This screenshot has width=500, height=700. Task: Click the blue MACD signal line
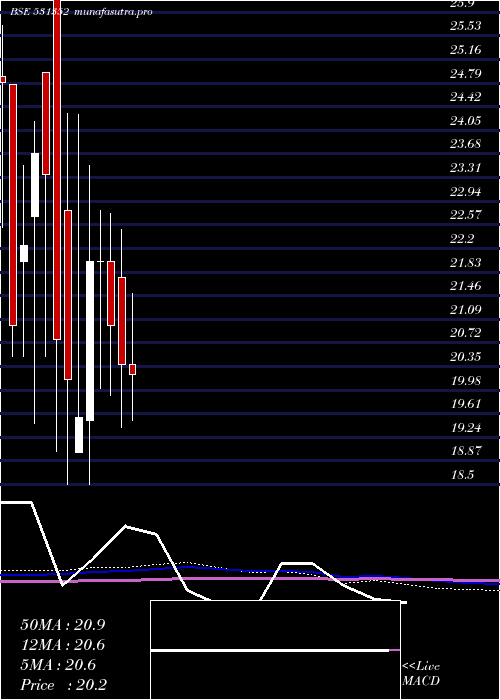(x=250, y=573)
